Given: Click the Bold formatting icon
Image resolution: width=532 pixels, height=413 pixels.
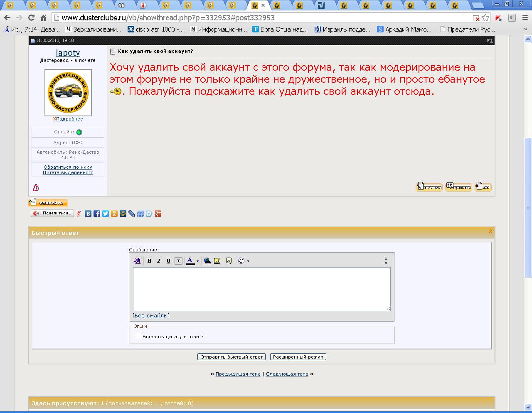Looking at the screenshot, I should (149, 261).
